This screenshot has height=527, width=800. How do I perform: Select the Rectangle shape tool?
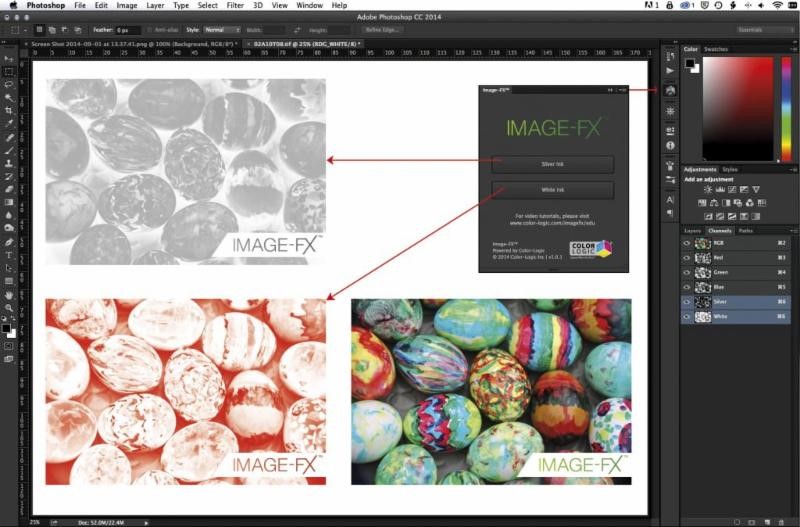point(9,281)
